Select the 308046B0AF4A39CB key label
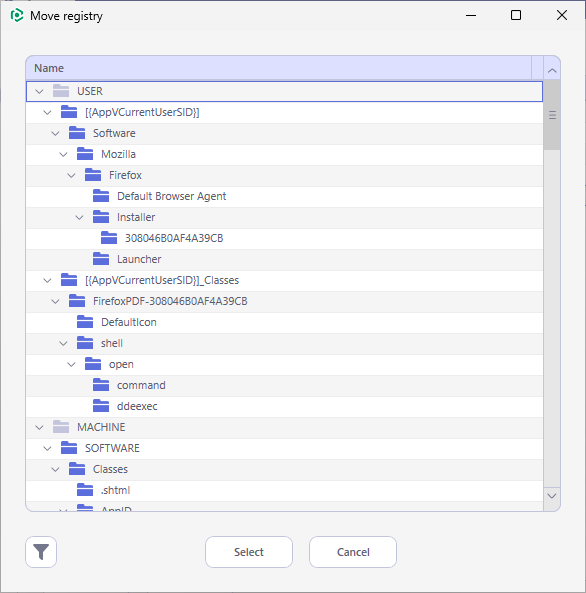Image resolution: width=586 pixels, height=593 pixels. (174, 238)
